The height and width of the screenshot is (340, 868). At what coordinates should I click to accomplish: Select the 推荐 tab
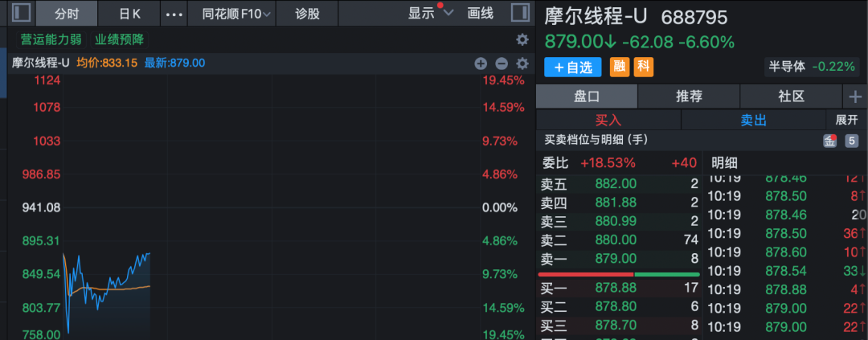690,97
